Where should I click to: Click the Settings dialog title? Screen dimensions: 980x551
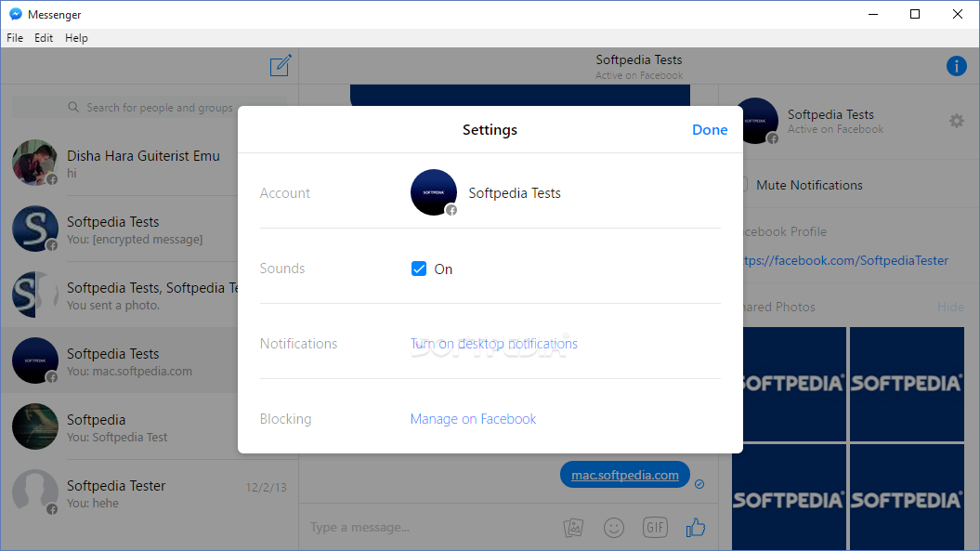click(x=490, y=129)
